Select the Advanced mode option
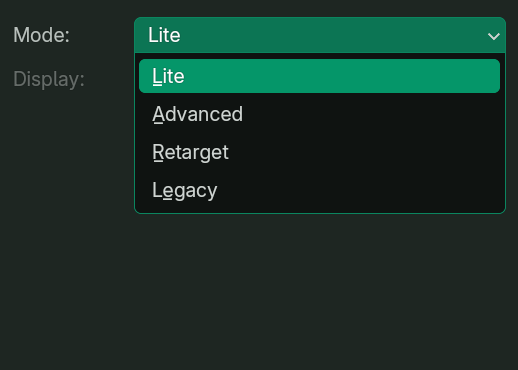The width and height of the screenshot is (518, 370). (319, 114)
